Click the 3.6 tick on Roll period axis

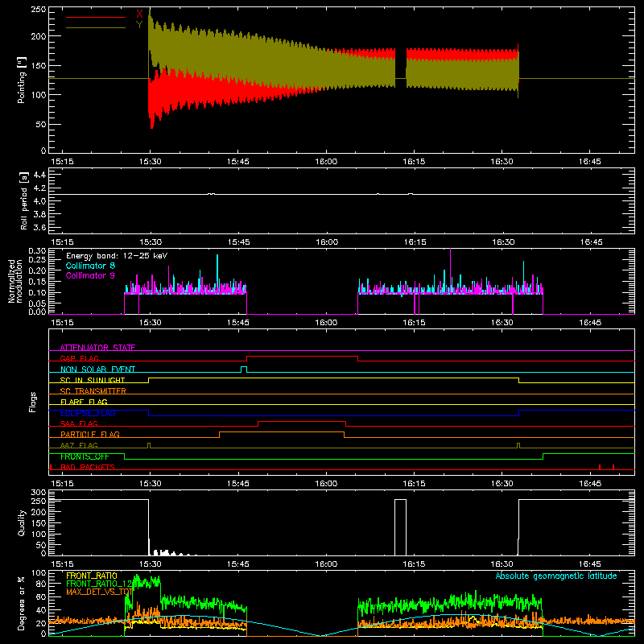pos(39,227)
